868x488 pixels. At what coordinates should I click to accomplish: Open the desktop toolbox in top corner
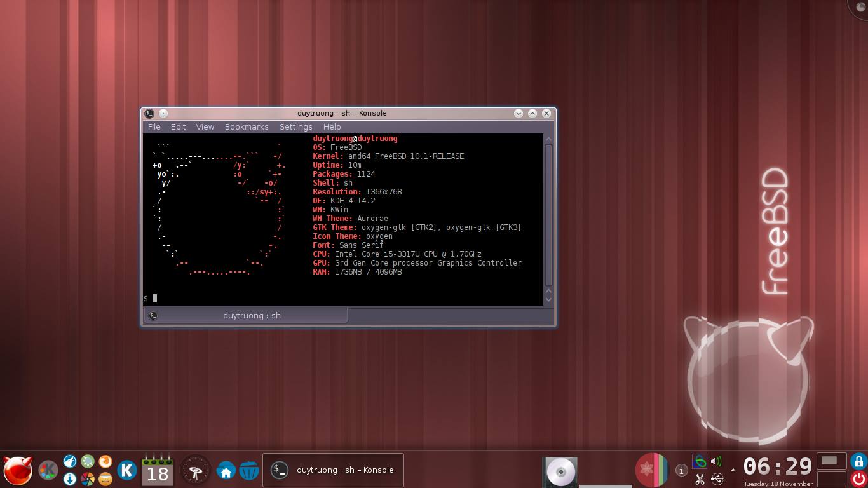point(859,6)
